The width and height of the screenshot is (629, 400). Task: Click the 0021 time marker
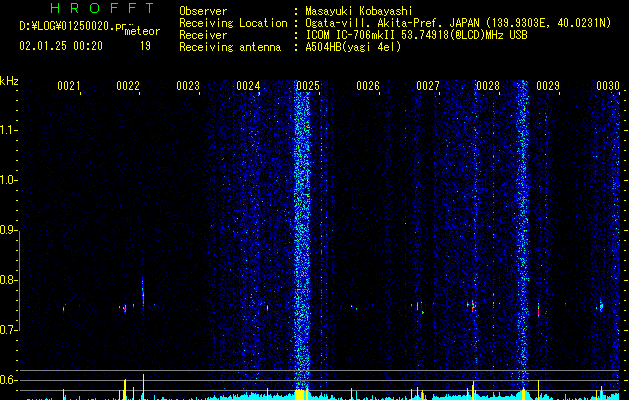68,85
